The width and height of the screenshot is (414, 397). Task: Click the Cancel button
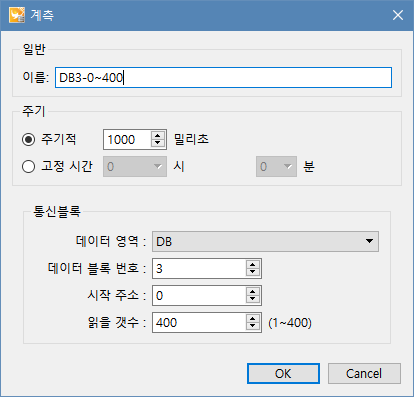click(x=364, y=373)
